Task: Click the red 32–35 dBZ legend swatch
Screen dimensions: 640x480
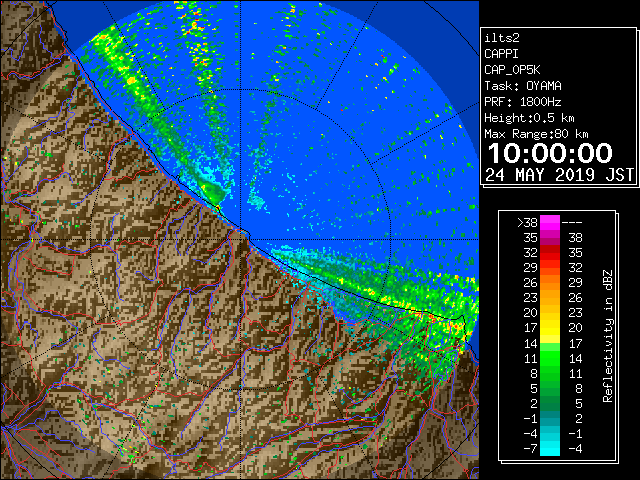Action: click(x=550, y=253)
